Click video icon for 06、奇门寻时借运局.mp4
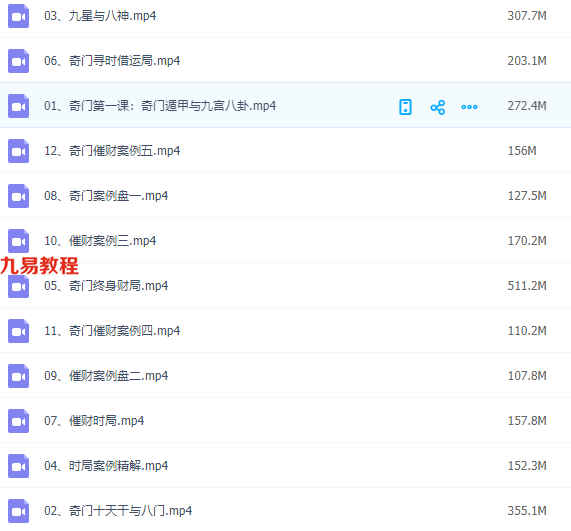 (18, 61)
